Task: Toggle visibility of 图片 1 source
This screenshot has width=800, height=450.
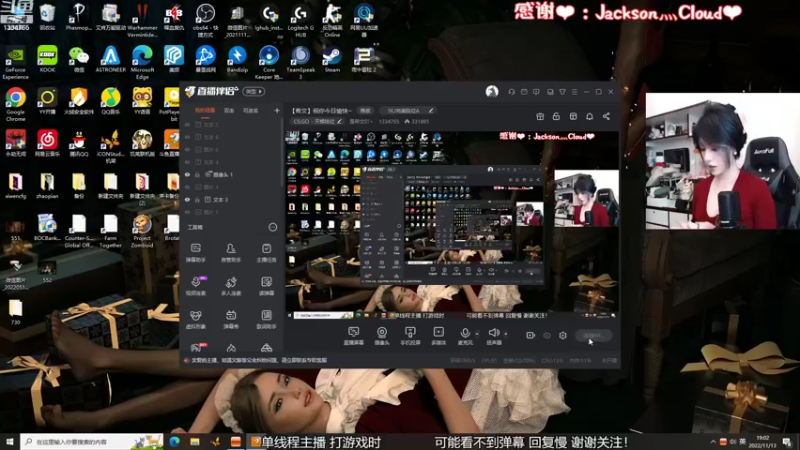Action: [187, 212]
